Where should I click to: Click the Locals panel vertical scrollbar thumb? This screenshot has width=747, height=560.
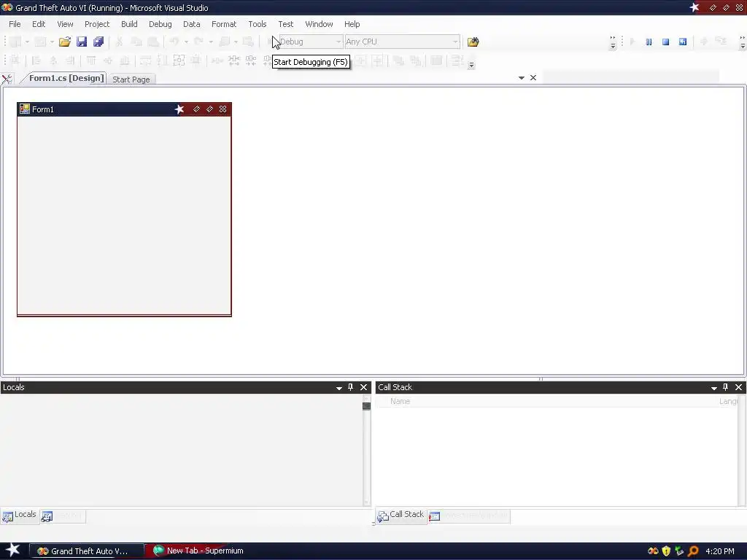click(x=366, y=405)
